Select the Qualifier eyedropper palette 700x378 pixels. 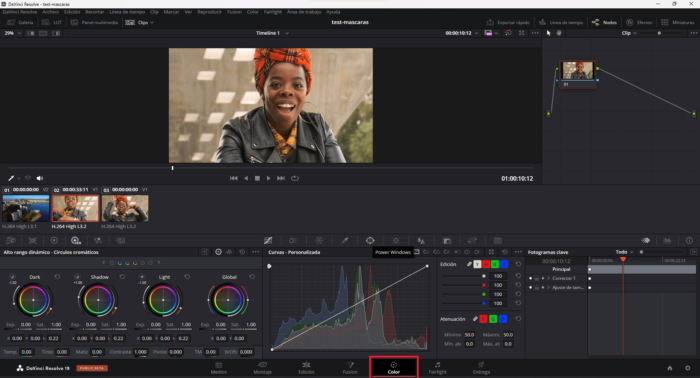click(x=345, y=241)
